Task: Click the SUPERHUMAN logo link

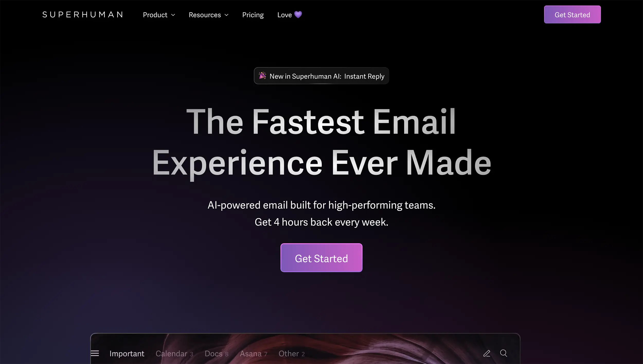Action: coord(82,15)
